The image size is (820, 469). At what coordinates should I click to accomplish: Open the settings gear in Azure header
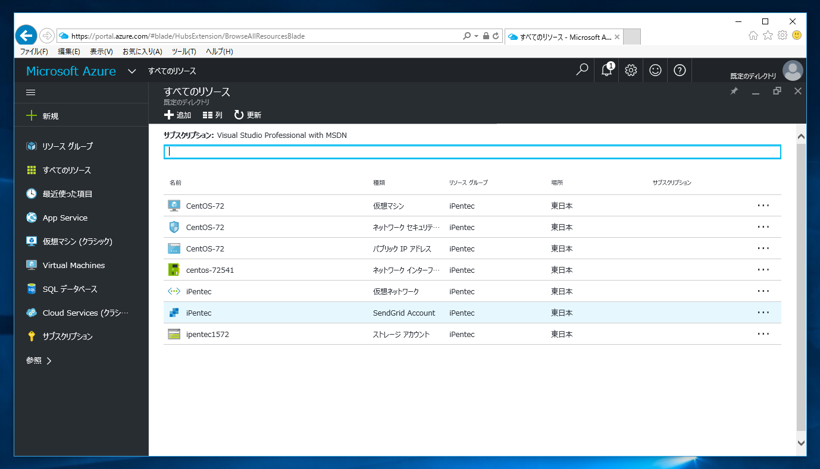(x=631, y=71)
